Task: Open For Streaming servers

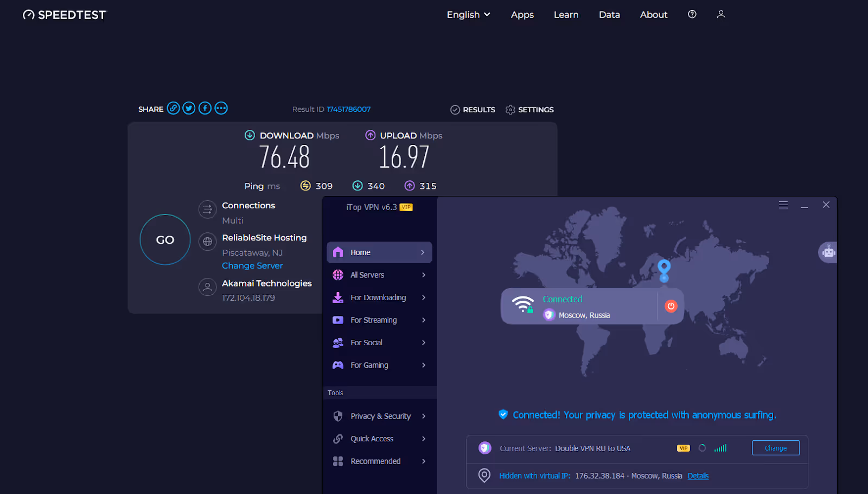Action: point(379,320)
